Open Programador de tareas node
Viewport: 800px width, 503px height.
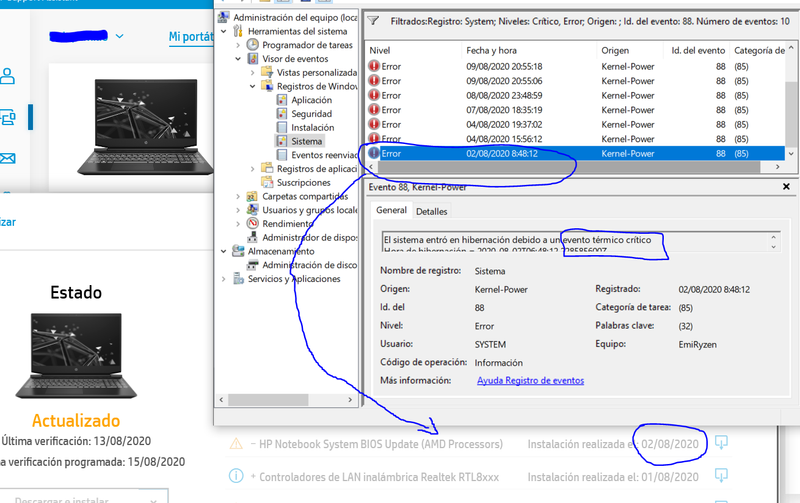click(x=307, y=45)
